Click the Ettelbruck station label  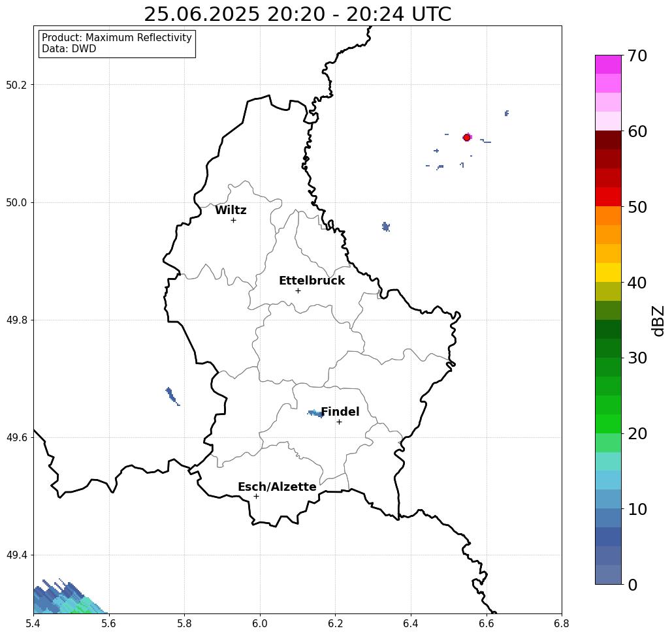point(312,281)
